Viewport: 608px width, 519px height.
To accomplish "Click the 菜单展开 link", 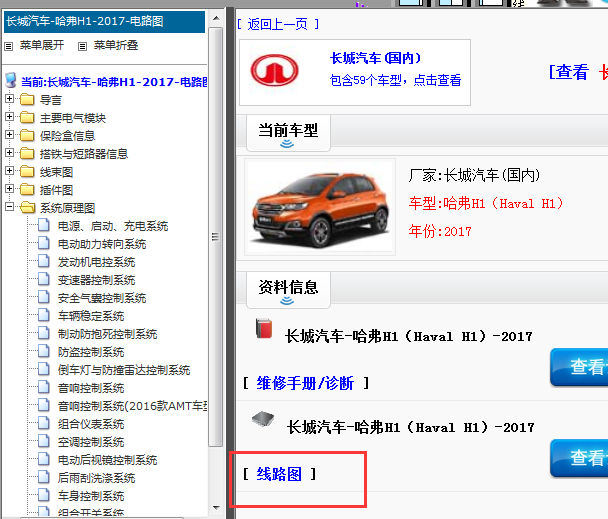I will (42, 45).
